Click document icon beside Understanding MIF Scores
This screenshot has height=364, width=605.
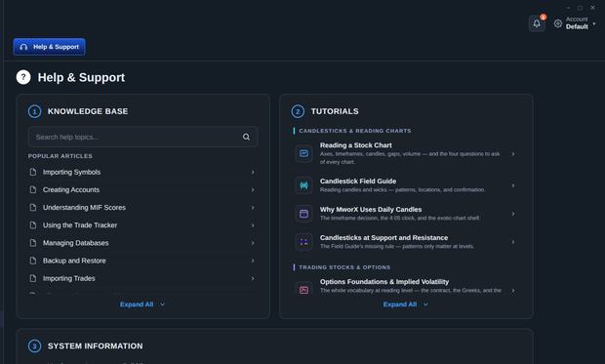pos(33,208)
